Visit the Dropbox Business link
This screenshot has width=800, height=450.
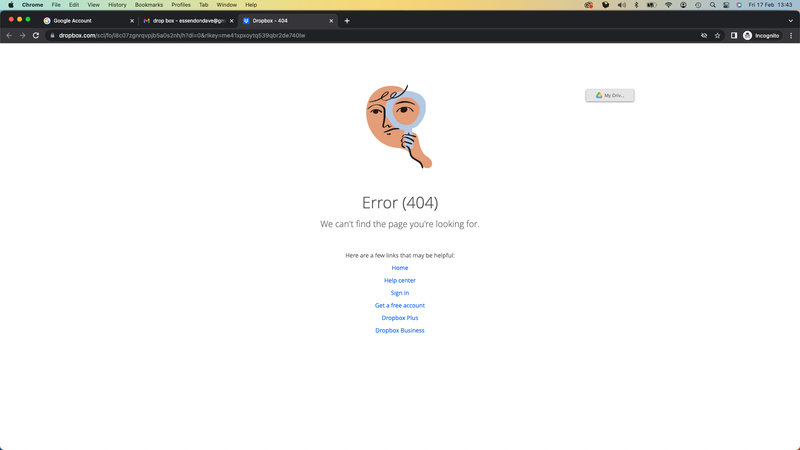click(x=399, y=330)
